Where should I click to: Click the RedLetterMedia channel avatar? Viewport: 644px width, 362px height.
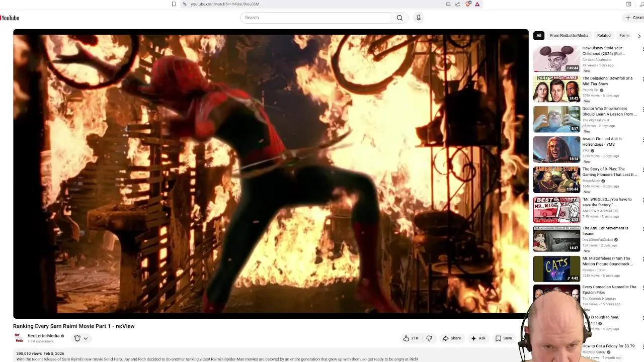point(19,338)
